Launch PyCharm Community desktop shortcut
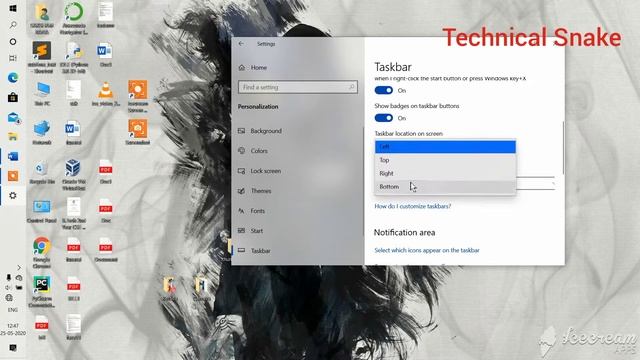This screenshot has height=360, width=640. click(42, 291)
